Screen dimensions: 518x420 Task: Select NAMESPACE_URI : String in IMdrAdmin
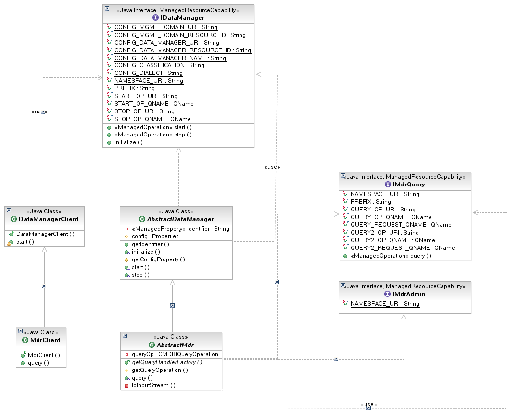click(385, 304)
